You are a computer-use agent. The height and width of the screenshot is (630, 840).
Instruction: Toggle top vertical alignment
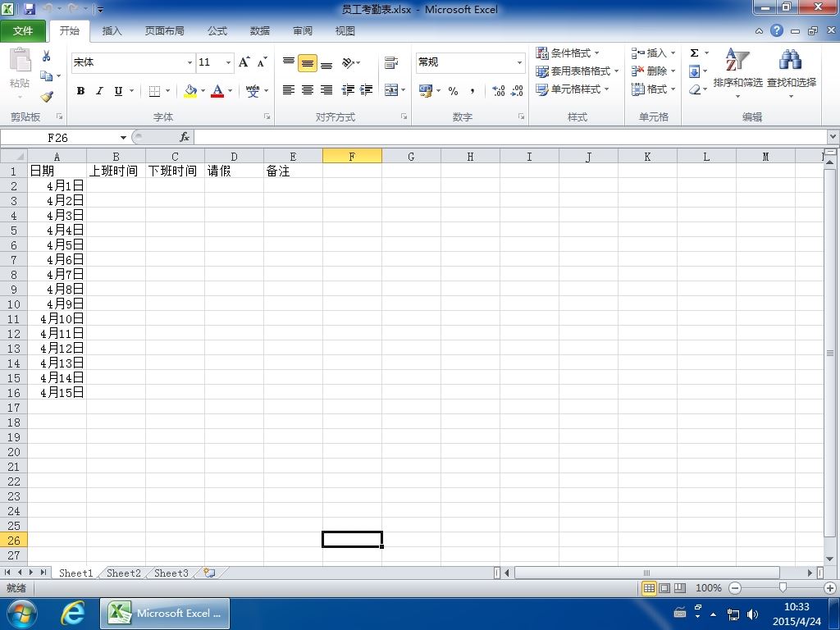click(x=289, y=62)
